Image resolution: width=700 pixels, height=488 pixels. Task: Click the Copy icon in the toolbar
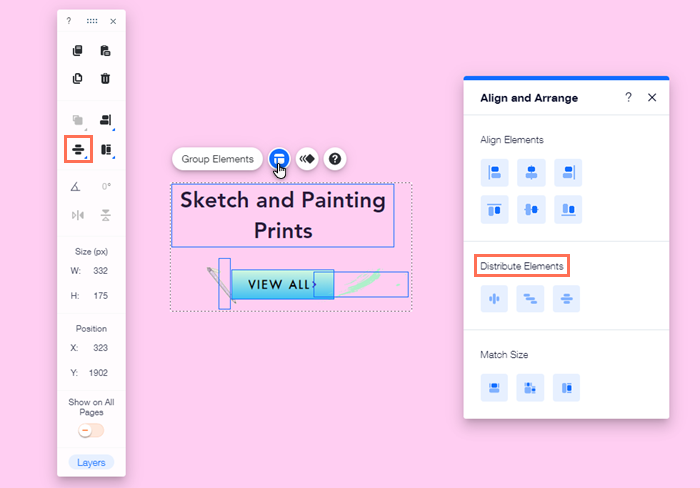78,51
